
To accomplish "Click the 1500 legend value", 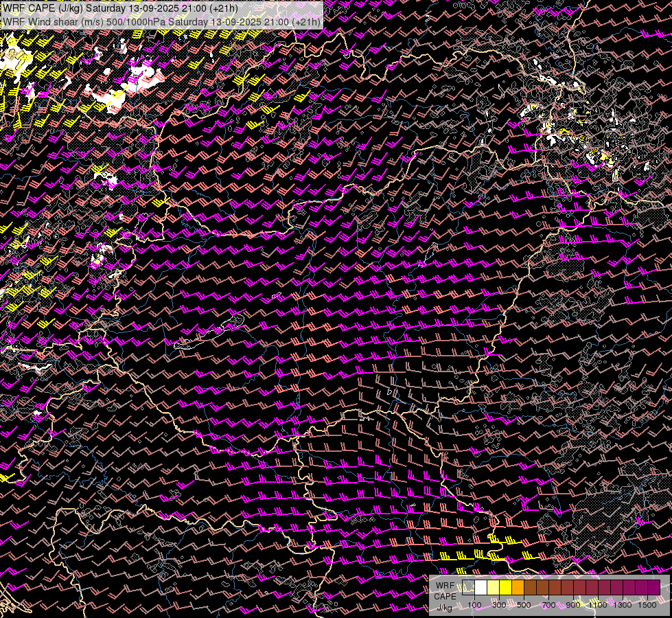I will coord(647,605).
